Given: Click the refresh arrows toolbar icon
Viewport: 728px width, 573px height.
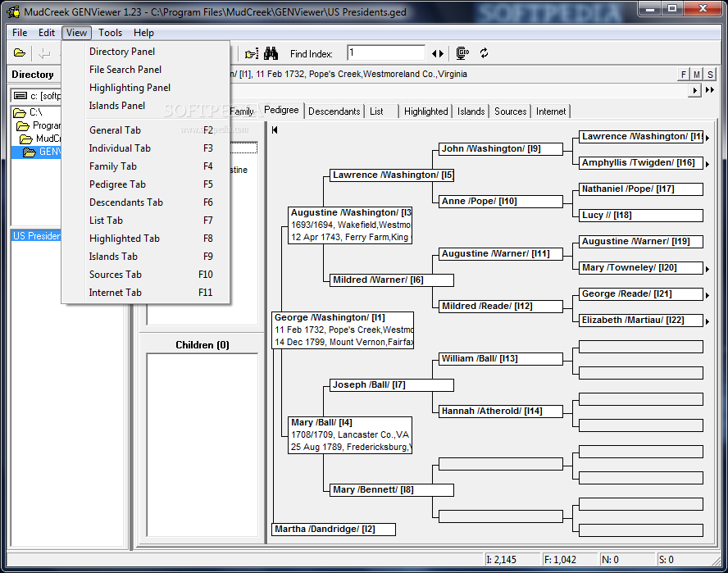Looking at the screenshot, I should coord(485,53).
